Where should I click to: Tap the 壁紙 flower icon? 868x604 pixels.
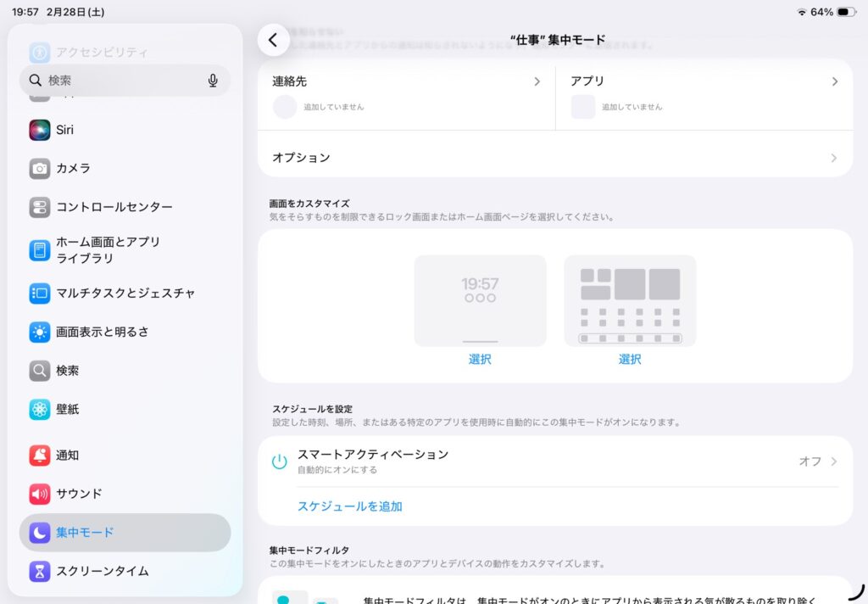(40, 410)
